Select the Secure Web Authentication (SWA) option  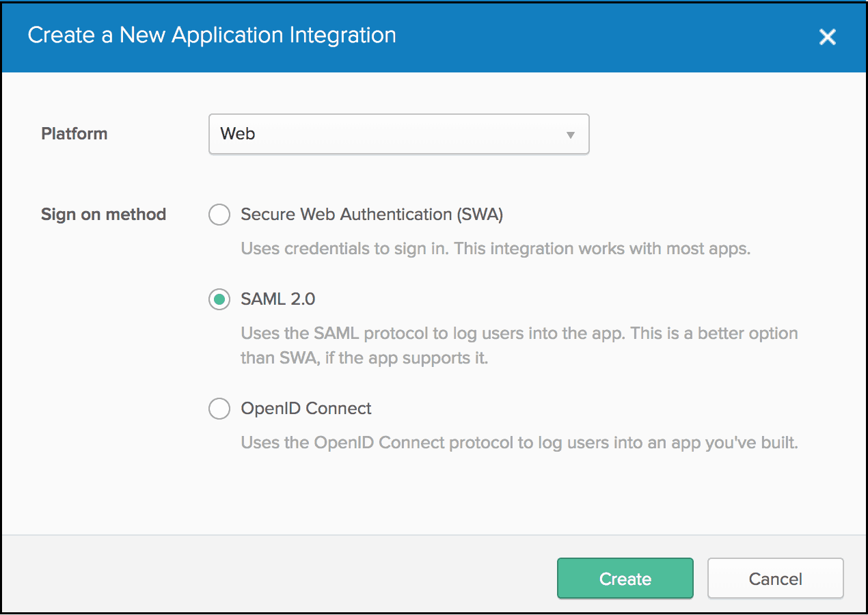[x=219, y=215]
